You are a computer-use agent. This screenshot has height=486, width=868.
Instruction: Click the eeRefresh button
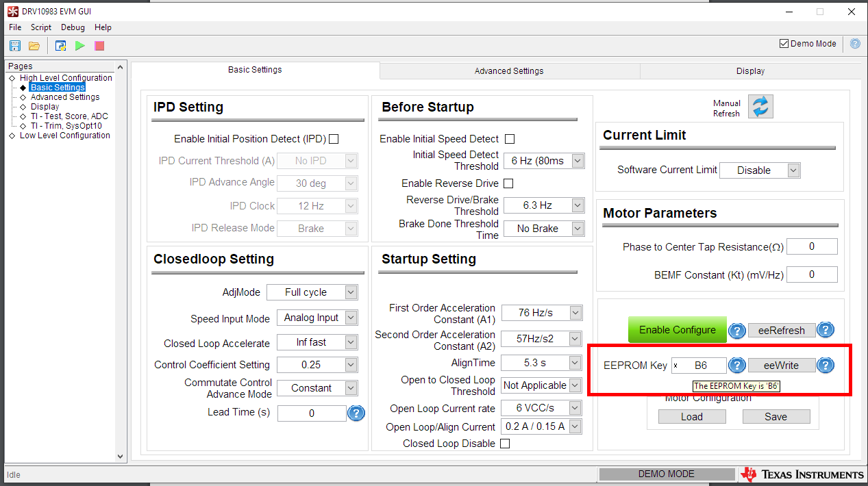pyautogui.click(x=781, y=331)
